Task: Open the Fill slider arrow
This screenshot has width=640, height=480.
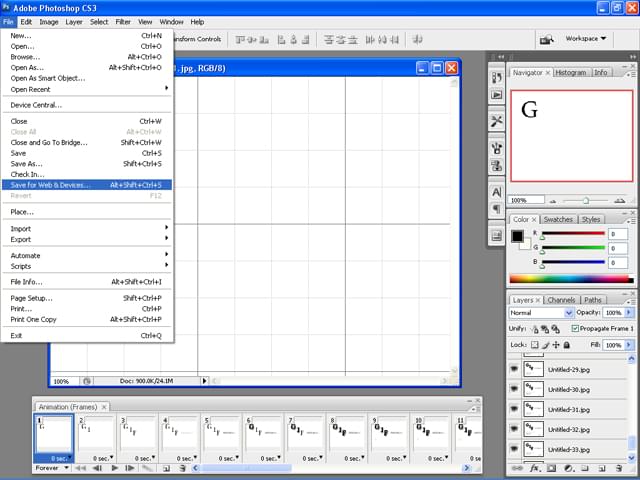Action: pyautogui.click(x=629, y=345)
